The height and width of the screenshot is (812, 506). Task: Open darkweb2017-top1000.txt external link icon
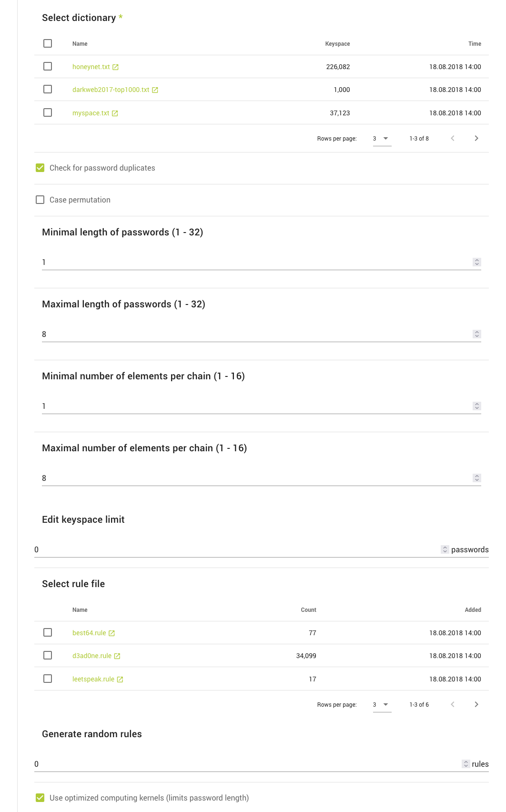click(x=155, y=90)
